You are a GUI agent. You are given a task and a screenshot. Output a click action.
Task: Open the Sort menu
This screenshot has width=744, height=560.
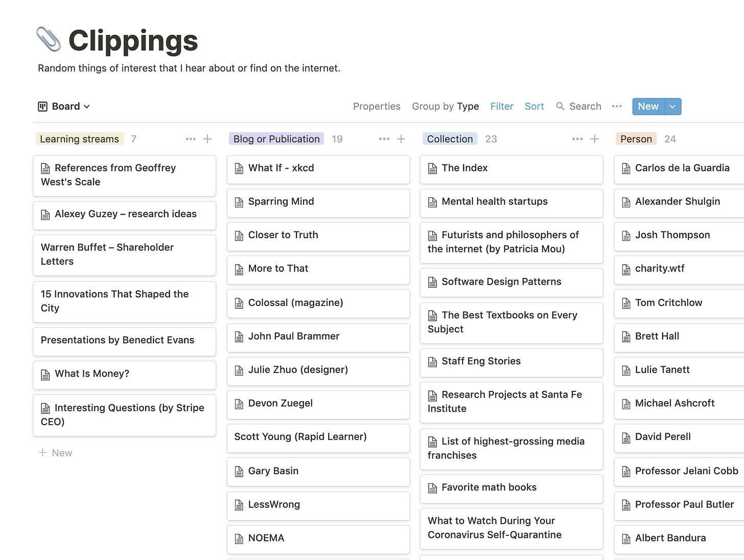point(534,106)
